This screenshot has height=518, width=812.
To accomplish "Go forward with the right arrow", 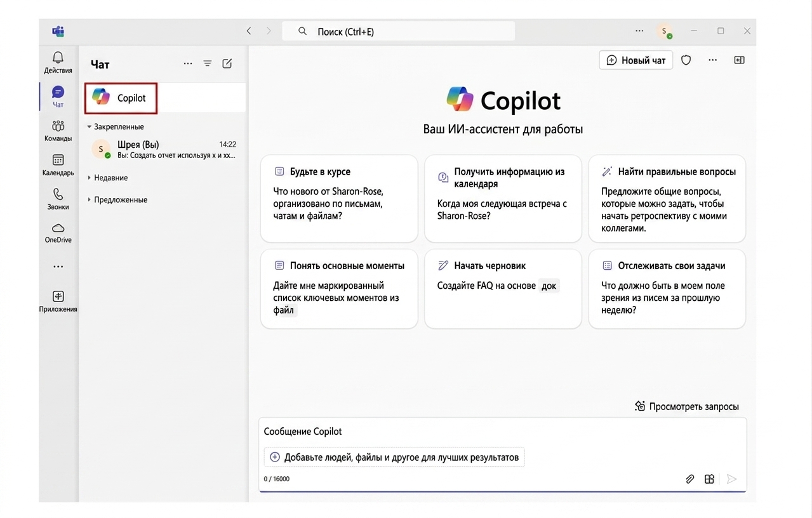I will tap(269, 30).
